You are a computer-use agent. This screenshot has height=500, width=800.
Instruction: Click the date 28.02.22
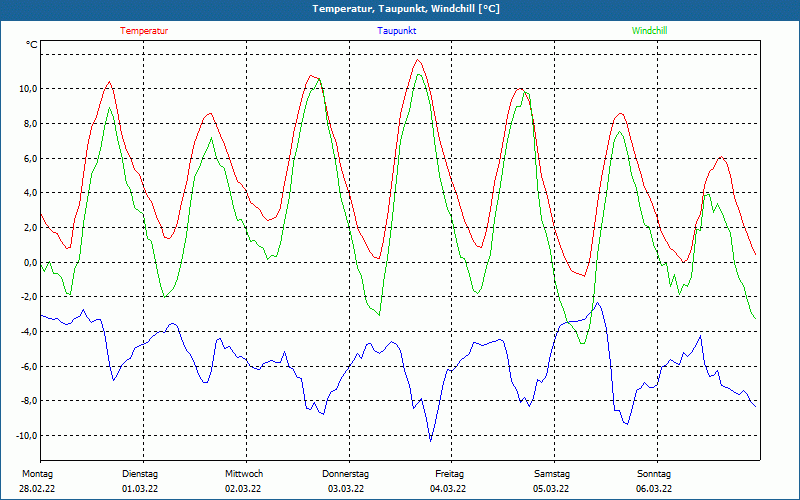[x=37, y=489]
